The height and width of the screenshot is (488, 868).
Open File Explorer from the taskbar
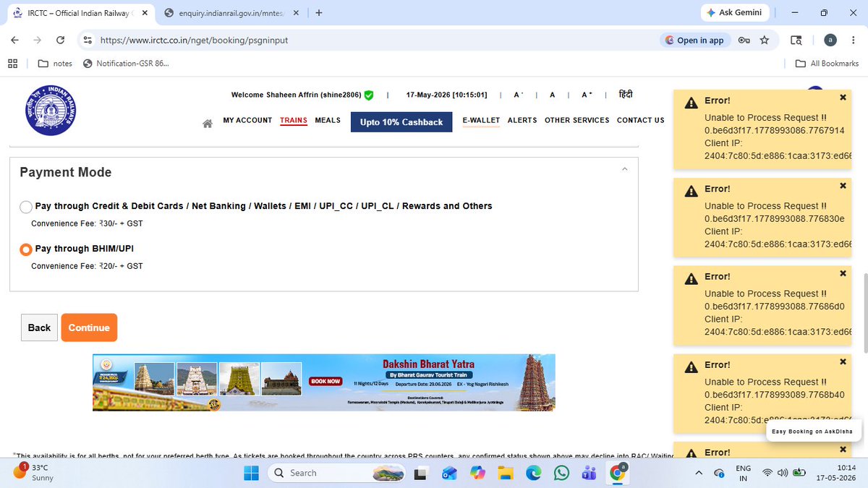(505, 473)
